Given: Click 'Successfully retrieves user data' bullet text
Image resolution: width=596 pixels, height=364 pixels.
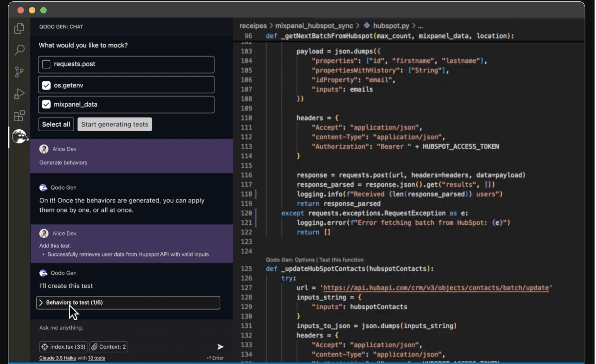Looking at the screenshot, I should pos(128,254).
